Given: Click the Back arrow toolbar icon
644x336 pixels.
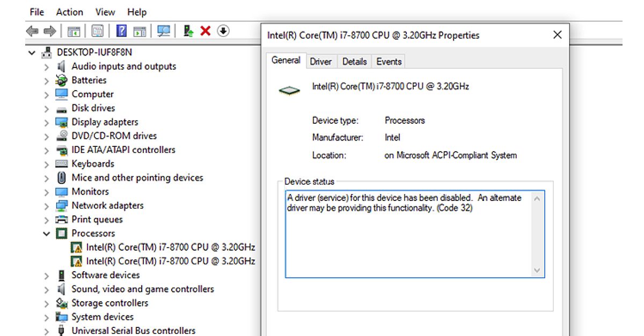Looking at the screenshot, I should pos(32,32).
